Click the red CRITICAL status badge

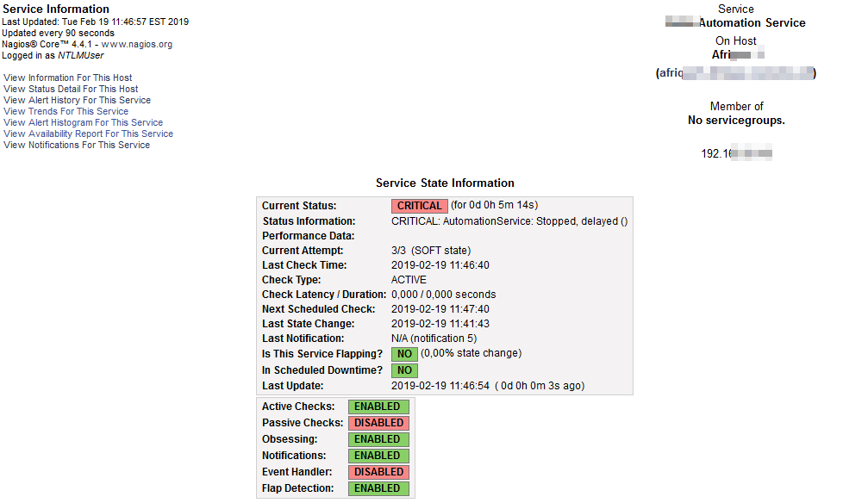pyautogui.click(x=419, y=206)
